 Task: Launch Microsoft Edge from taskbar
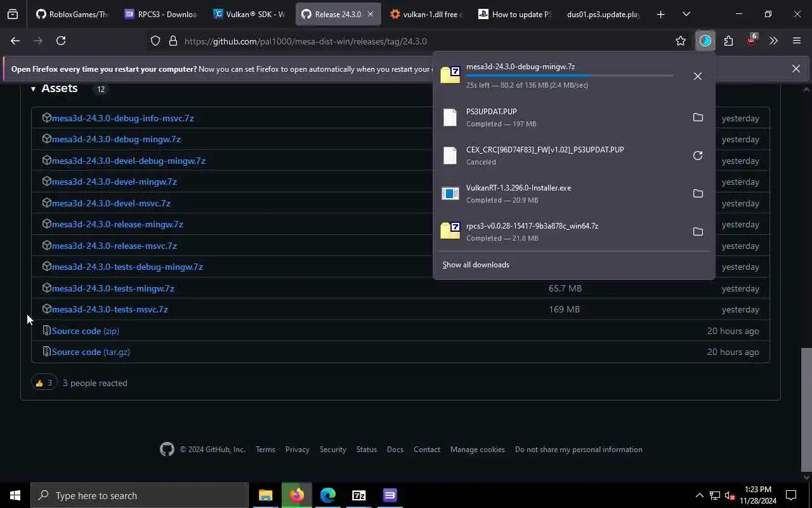[x=328, y=495]
